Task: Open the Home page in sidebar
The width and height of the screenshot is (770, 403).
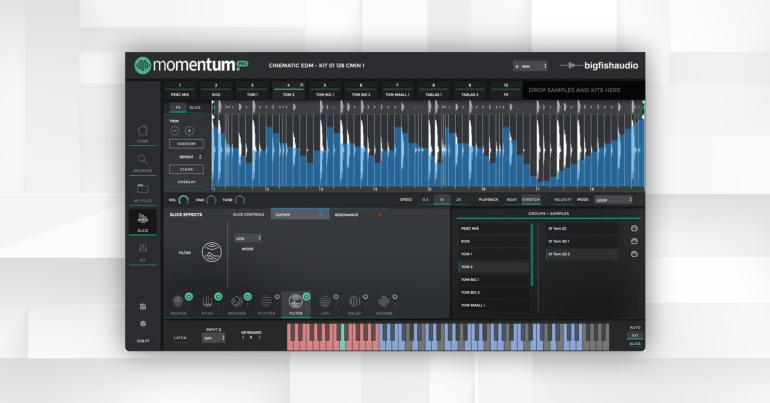Action: pos(143,131)
